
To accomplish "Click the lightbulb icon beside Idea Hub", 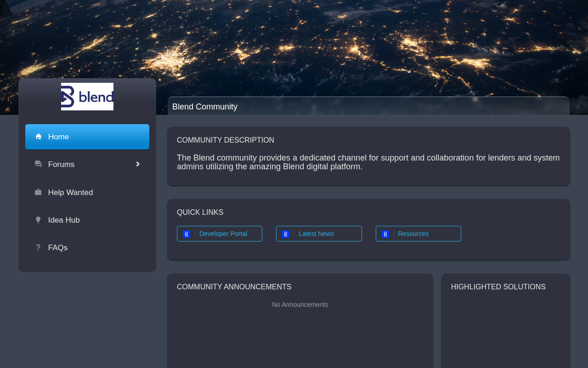I will pos(38,220).
